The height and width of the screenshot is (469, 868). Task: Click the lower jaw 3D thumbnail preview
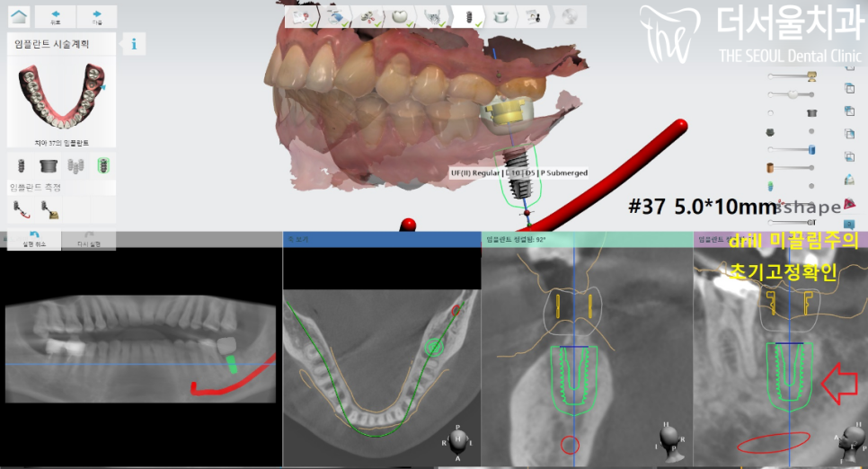click(63, 97)
